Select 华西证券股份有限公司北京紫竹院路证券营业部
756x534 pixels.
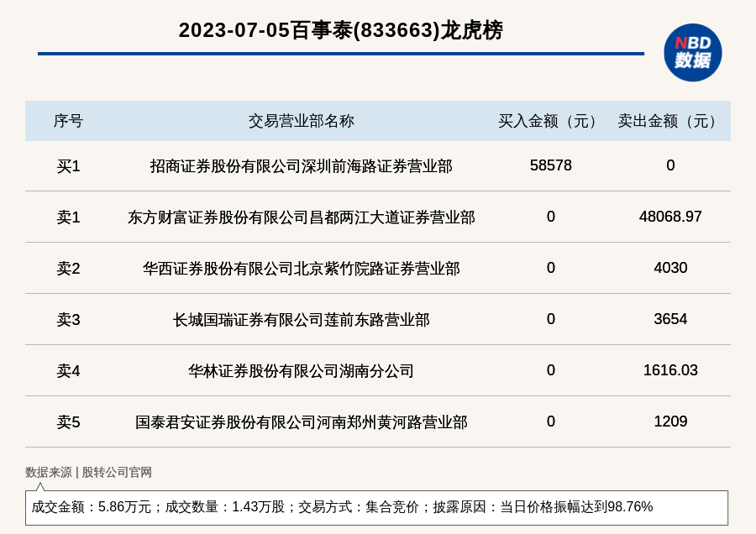coord(302,269)
